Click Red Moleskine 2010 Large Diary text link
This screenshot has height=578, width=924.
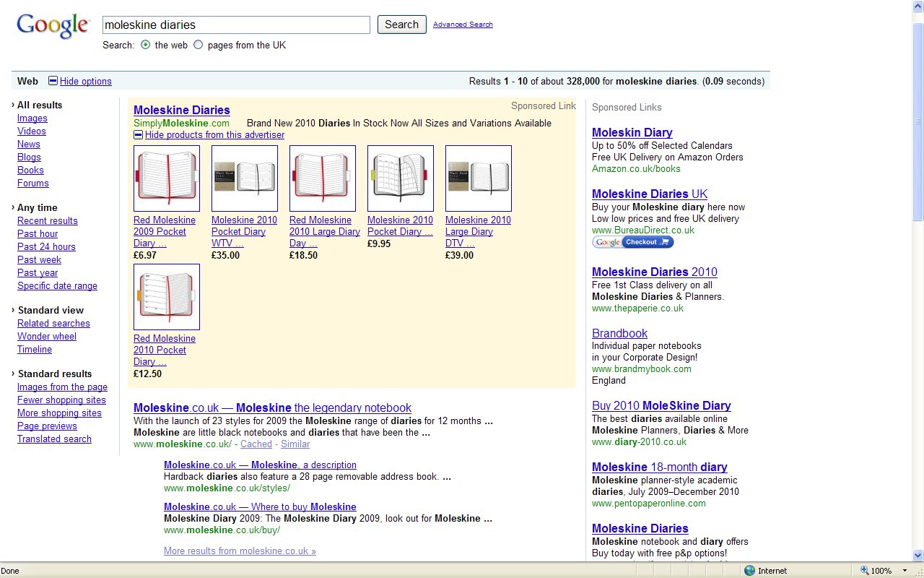(x=325, y=232)
